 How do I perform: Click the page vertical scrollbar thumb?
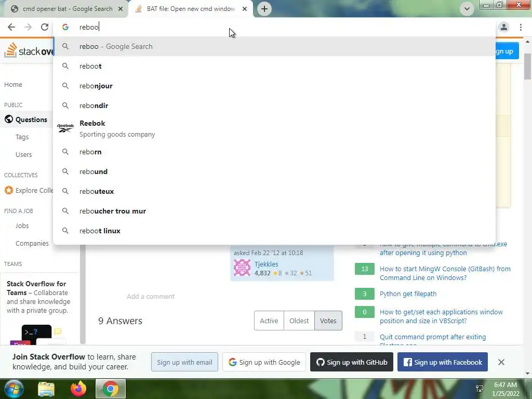click(528, 66)
